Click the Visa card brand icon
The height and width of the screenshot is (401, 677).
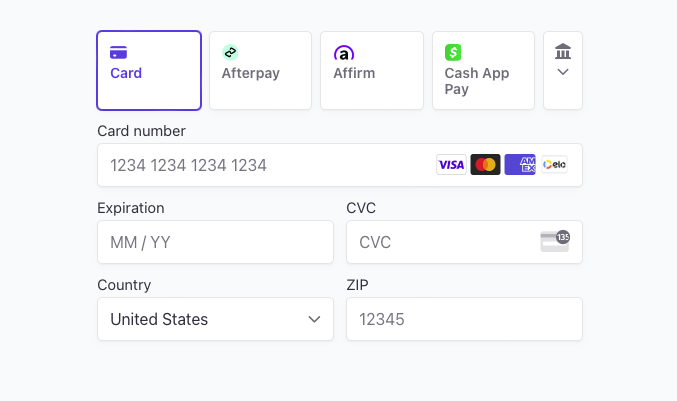[451, 164]
